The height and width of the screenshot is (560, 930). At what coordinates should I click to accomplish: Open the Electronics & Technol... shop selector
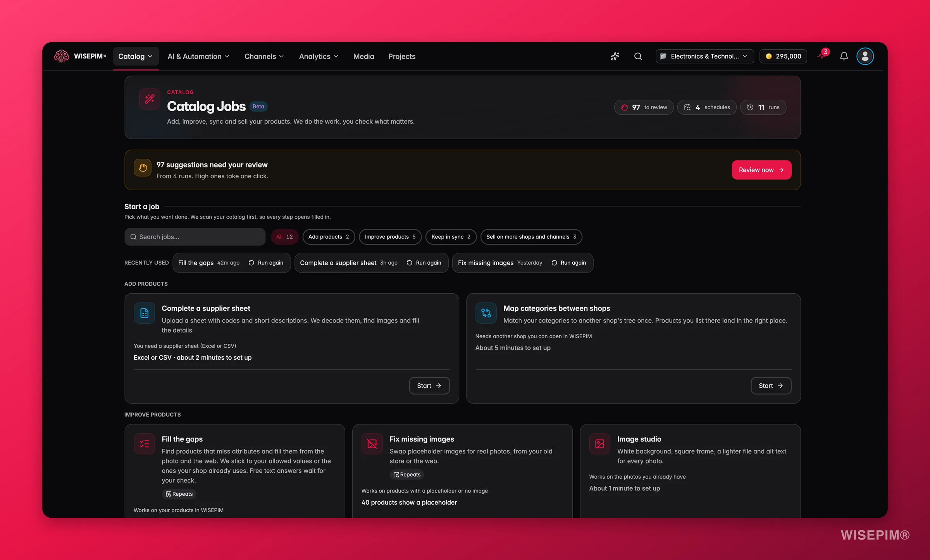[x=704, y=56]
